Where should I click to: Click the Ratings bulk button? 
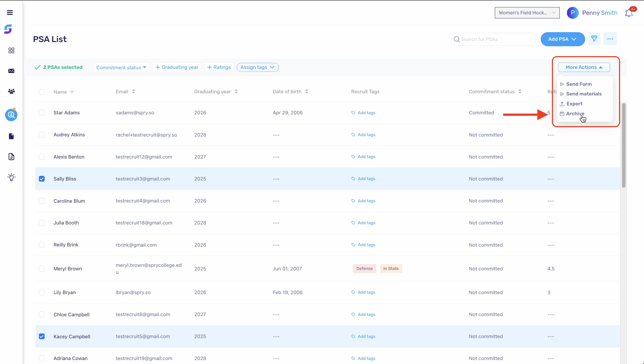(x=219, y=67)
